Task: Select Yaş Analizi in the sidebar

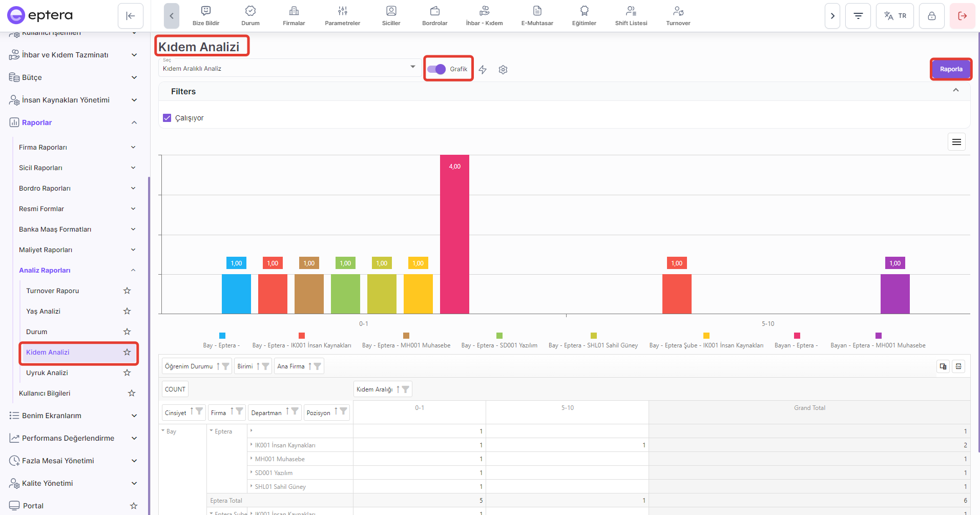Action: coord(44,311)
